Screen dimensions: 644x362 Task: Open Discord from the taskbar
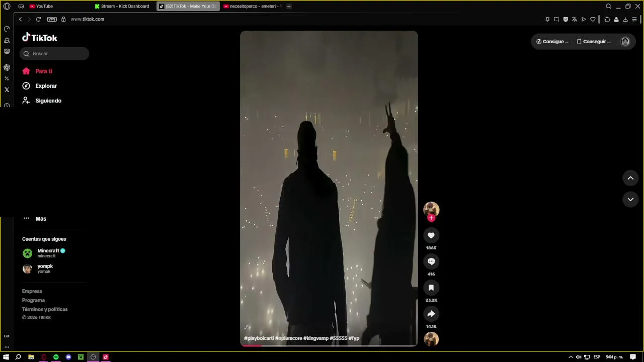coord(68,357)
